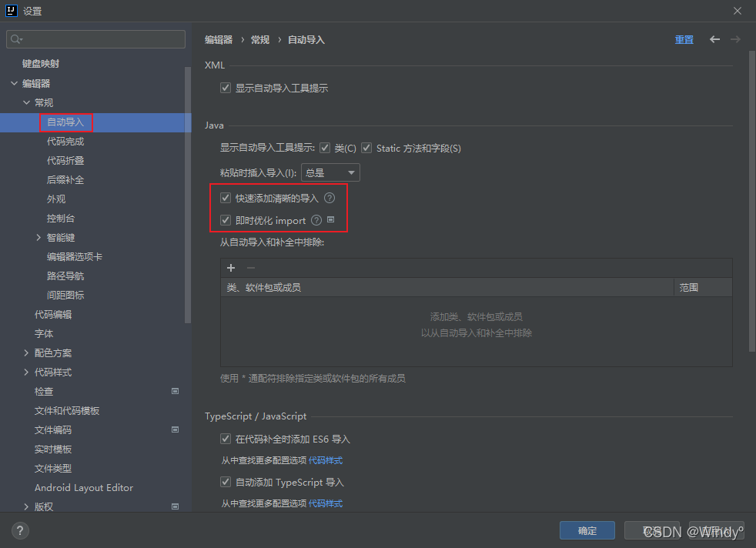Click the search magnifier icon in settings
Viewport: 756px width, 548px height.
[x=16, y=39]
